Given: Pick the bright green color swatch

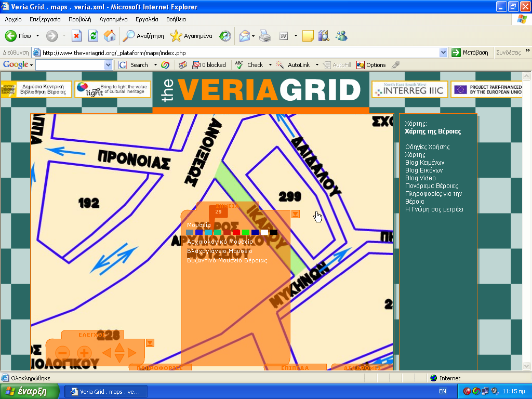Looking at the screenshot, I should 246,232.
